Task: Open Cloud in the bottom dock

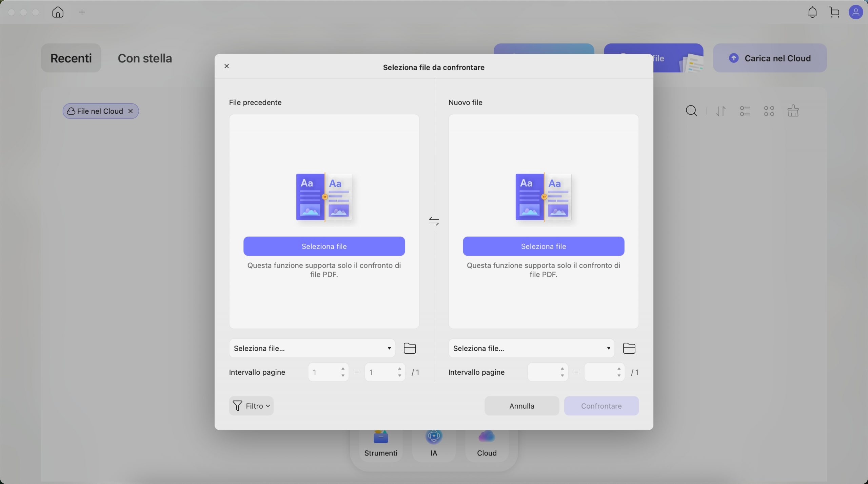Action: (487, 445)
